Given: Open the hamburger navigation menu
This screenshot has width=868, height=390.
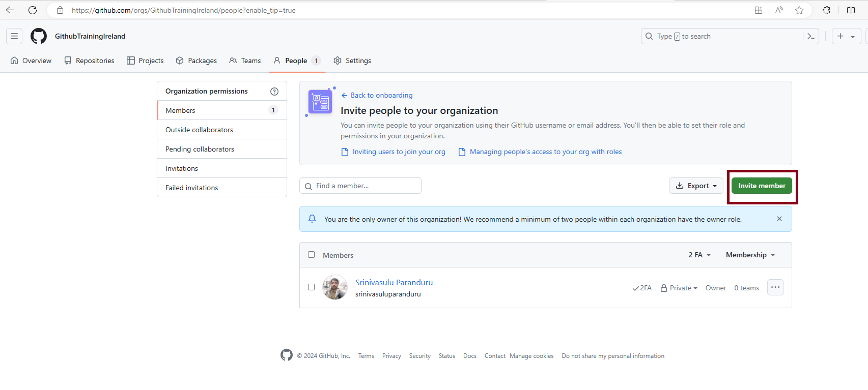Looking at the screenshot, I should tap(14, 36).
